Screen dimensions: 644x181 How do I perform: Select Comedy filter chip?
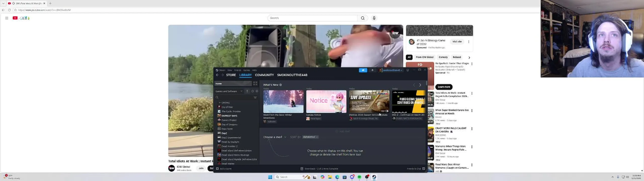443,57
